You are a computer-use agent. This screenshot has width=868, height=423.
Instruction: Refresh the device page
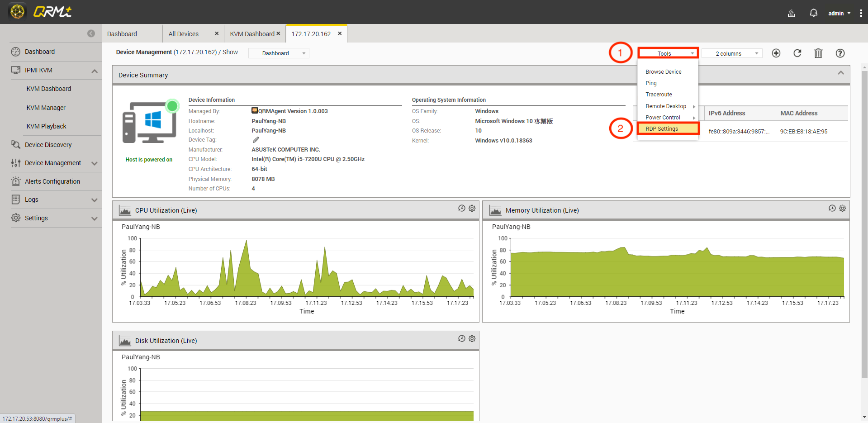[x=797, y=53]
